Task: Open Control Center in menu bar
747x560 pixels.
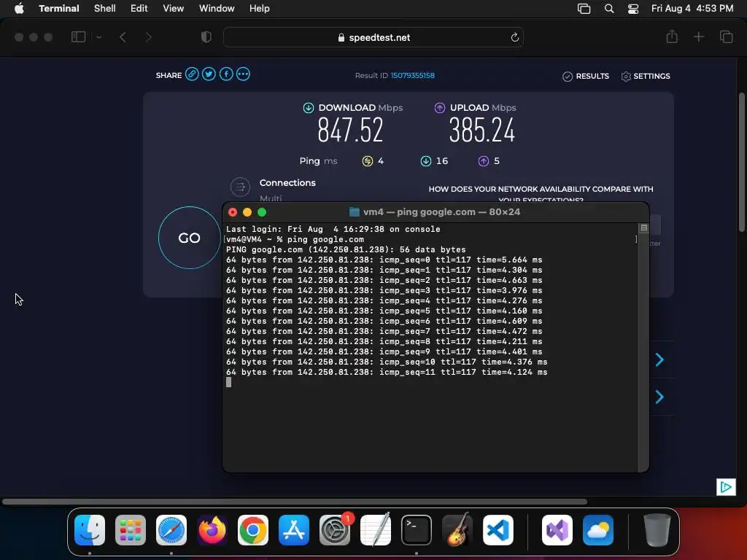Action: 633,8
